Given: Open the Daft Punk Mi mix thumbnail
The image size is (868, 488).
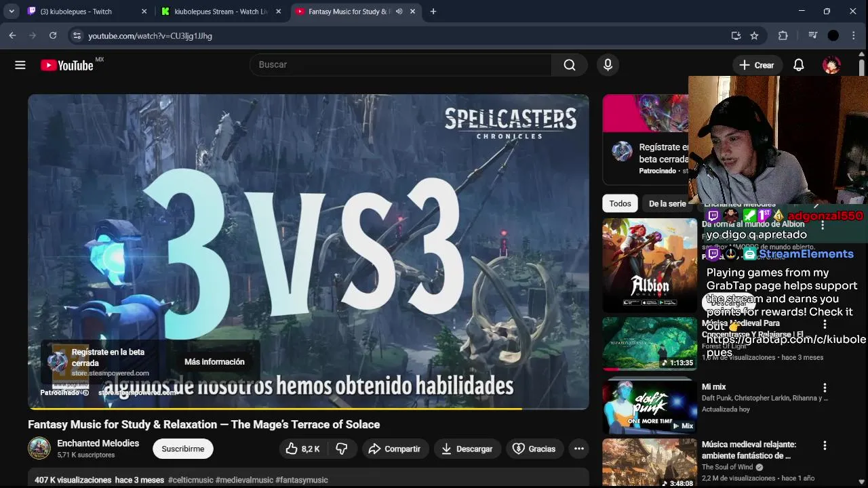Looking at the screenshot, I should 650,406.
